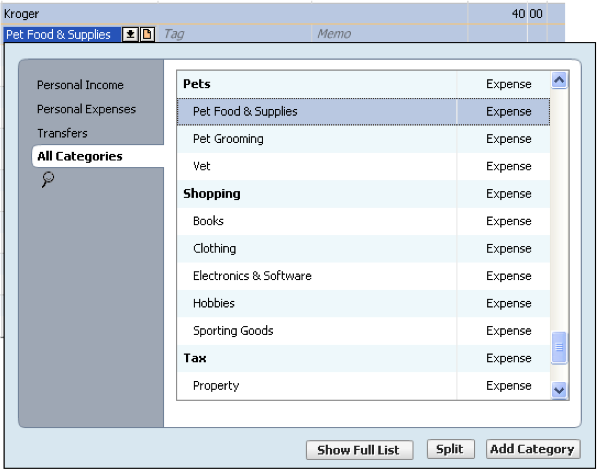Switch to Personal Expenses categories
The height and width of the screenshot is (470, 598).
tap(86, 109)
